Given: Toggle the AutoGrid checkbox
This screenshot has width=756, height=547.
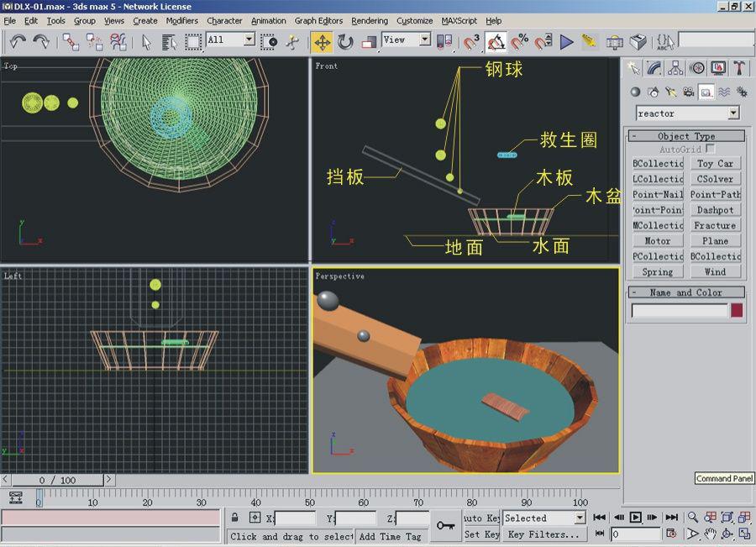Looking at the screenshot, I should (x=711, y=149).
